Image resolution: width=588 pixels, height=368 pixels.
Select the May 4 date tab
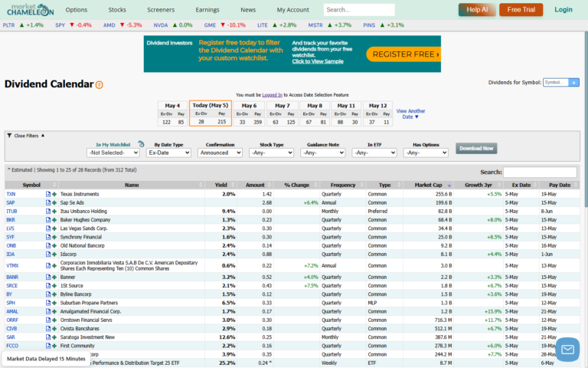pos(172,113)
